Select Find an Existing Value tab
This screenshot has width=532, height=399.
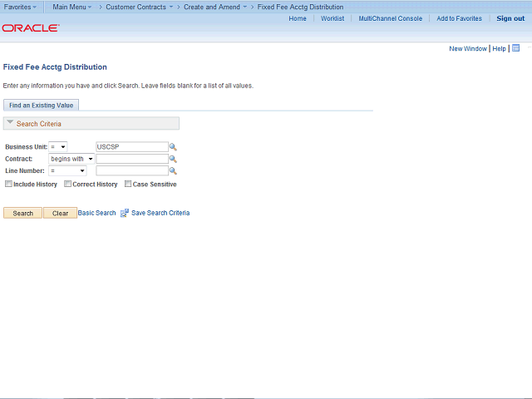pos(41,106)
